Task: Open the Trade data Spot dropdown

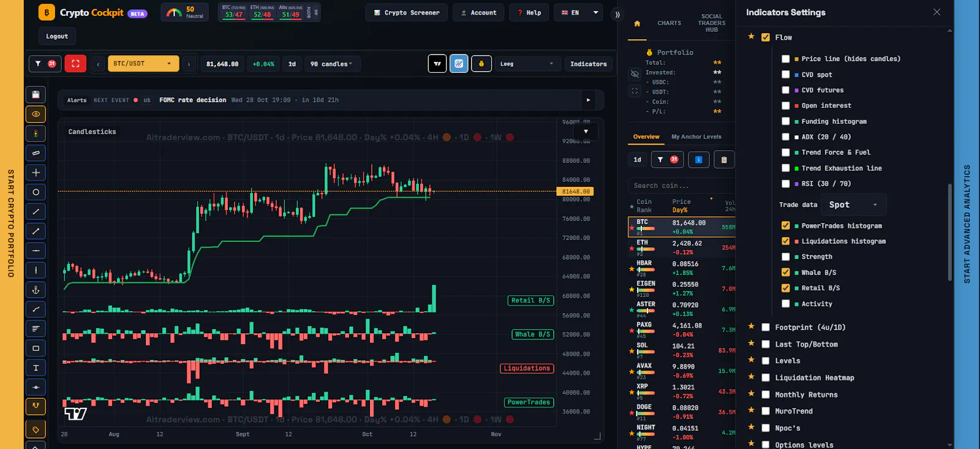Action: (854, 205)
